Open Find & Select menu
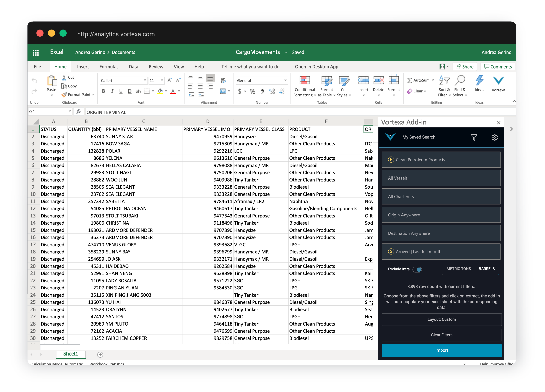This screenshot has height=392, width=545. tap(460, 86)
